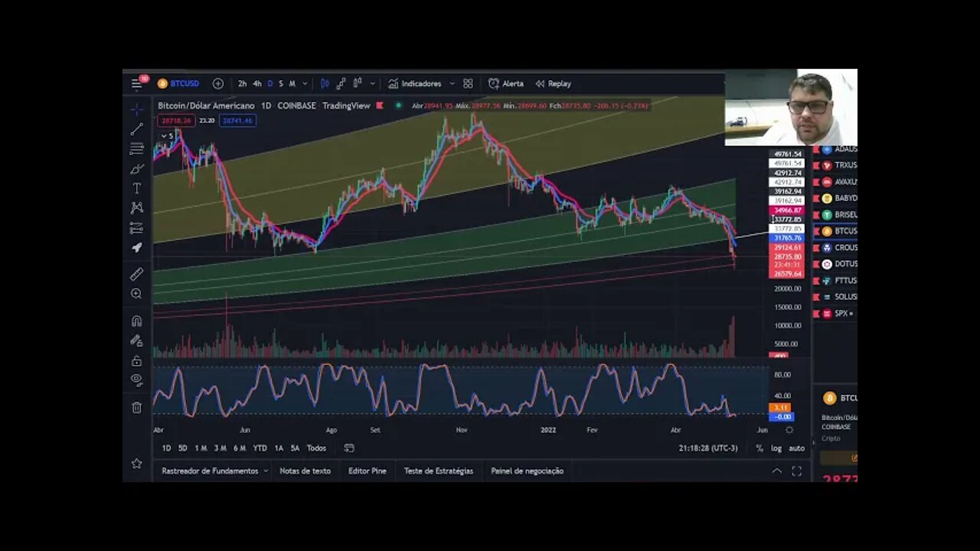This screenshot has height=551, width=980.
Task: Select the brush drawing tool
Action: 136,168
